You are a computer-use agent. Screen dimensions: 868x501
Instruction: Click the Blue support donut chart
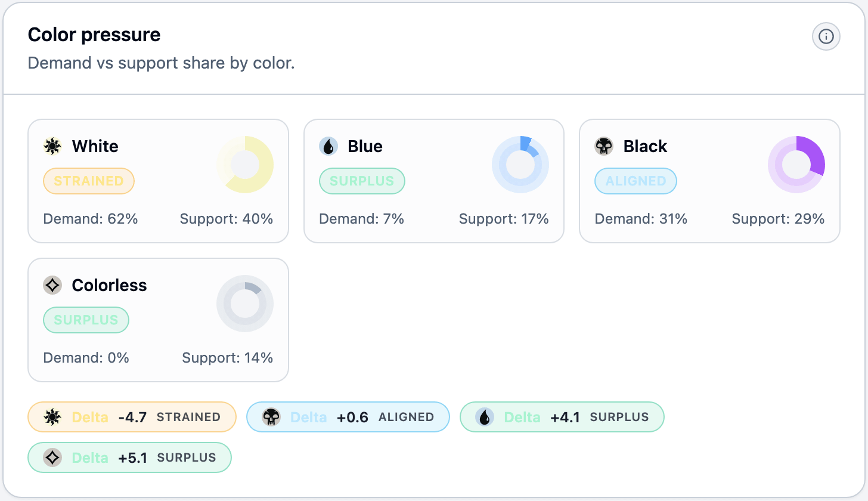pyautogui.click(x=520, y=164)
